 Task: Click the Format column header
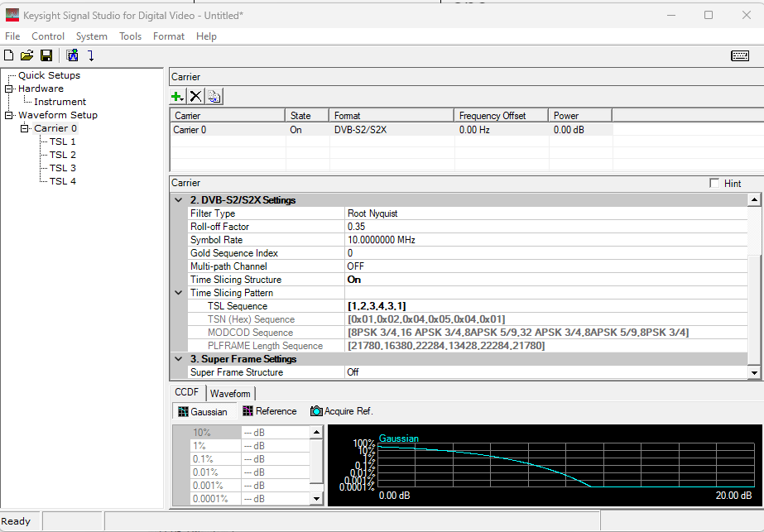pos(392,116)
